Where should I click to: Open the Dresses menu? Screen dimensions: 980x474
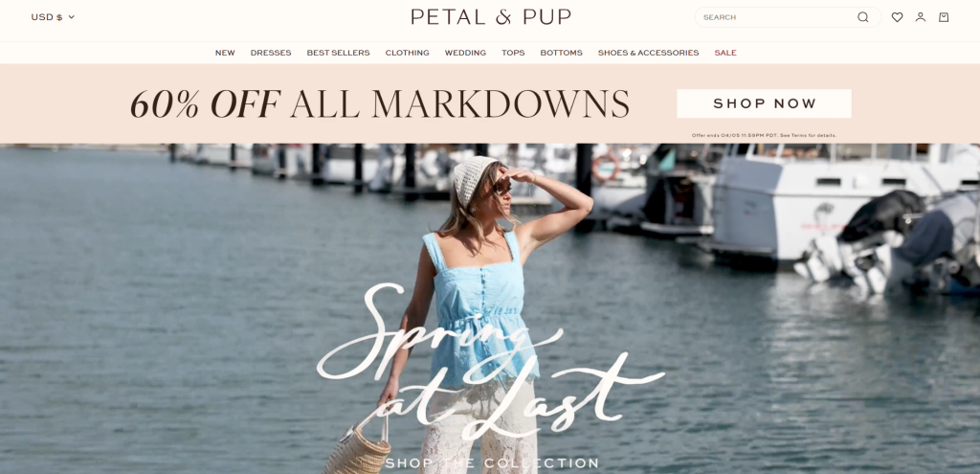pos(271,53)
